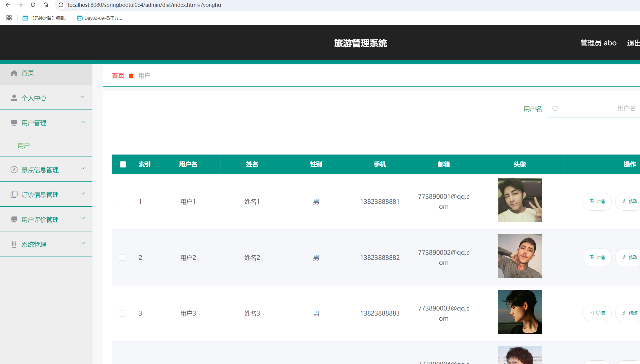Viewport: 640px width, 364px height.
Task: Select the copy icon beside 订票信息管理
Action: [x=14, y=194]
